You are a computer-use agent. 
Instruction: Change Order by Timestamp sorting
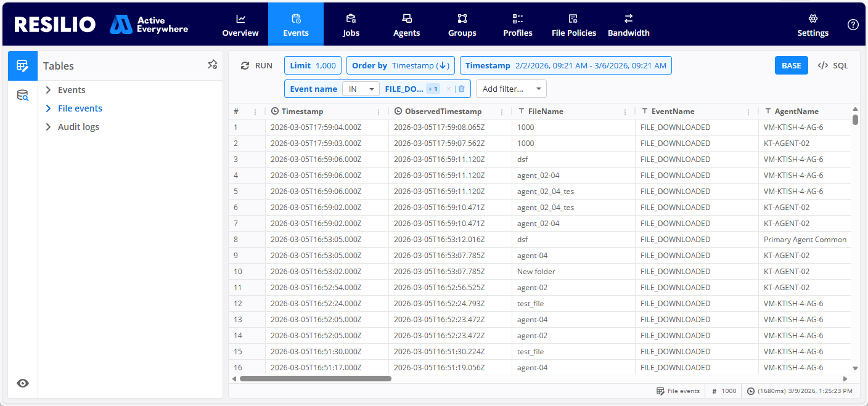pos(401,66)
